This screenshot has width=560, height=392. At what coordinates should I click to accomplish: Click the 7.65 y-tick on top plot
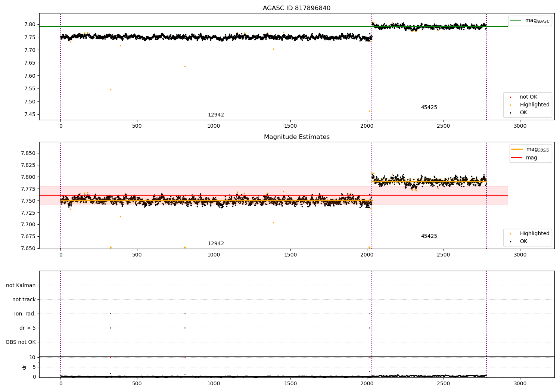pos(30,63)
